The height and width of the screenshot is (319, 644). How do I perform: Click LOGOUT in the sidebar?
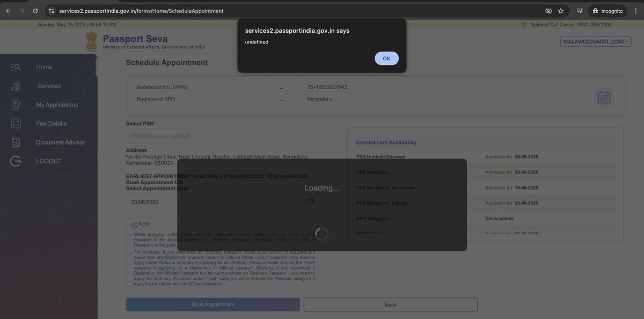click(49, 161)
